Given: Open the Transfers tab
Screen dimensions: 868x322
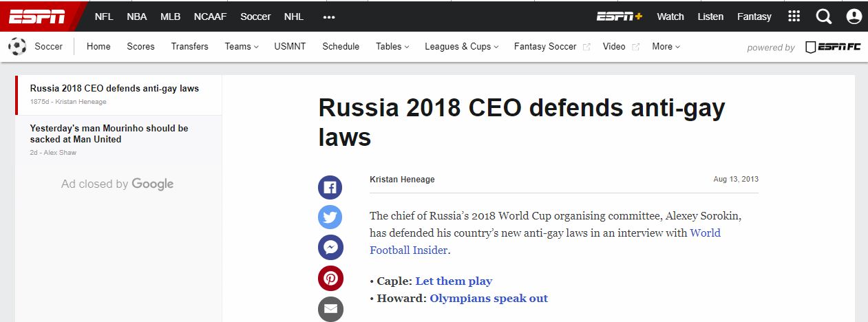Looking at the screenshot, I should click(189, 47).
